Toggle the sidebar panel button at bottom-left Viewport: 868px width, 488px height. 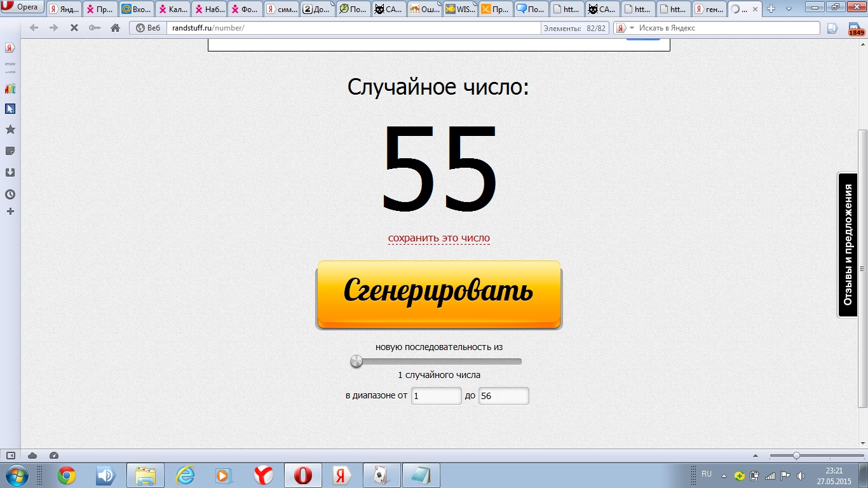point(10,456)
